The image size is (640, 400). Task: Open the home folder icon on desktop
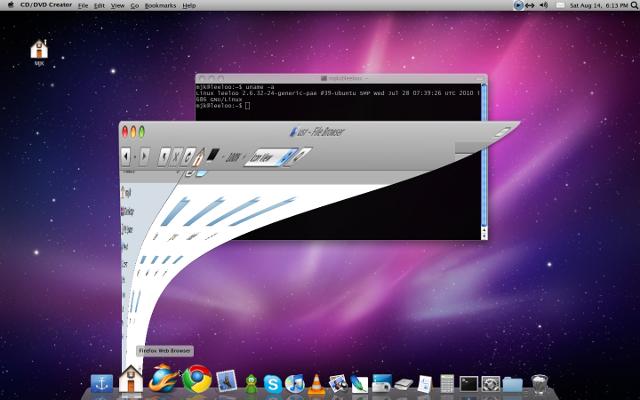click(40, 48)
